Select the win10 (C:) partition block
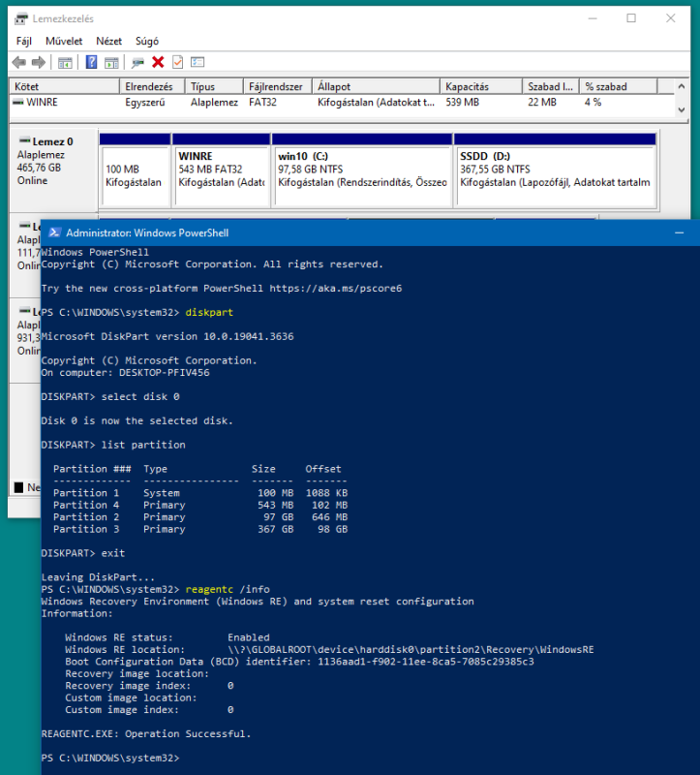Image resolution: width=700 pixels, height=775 pixels. click(x=362, y=170)
